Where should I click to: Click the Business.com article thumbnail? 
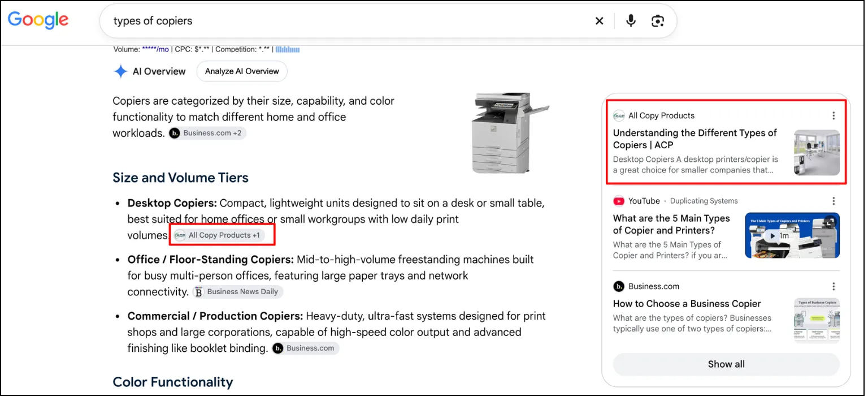(817, 320)
